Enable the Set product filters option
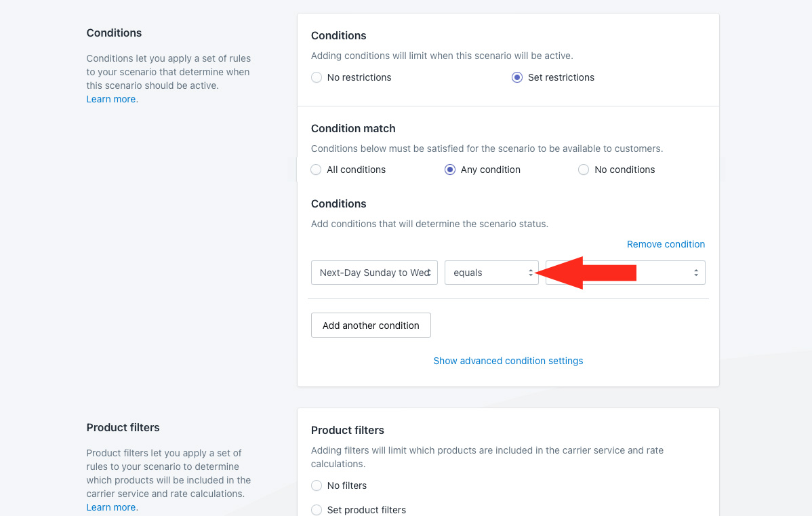812x516 pixels. (x=317, y=510)
